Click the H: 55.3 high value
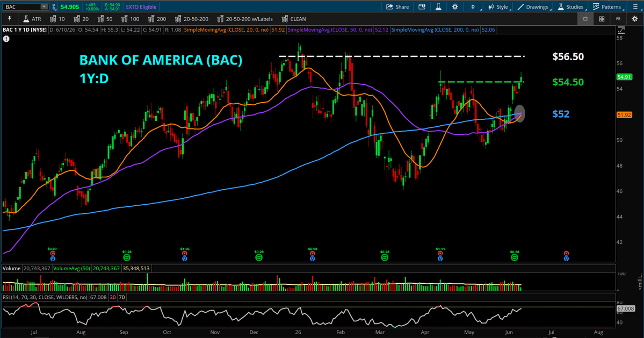 (x=110, y=30)
